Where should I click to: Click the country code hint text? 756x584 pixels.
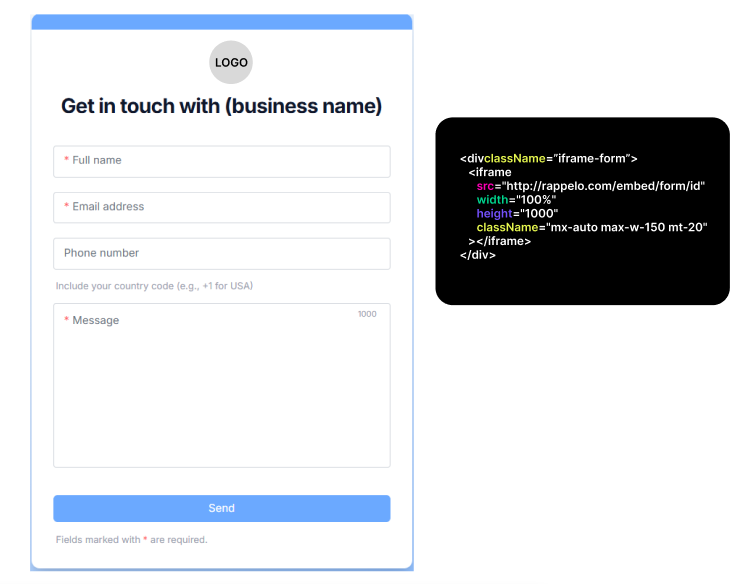coord(154,286)
